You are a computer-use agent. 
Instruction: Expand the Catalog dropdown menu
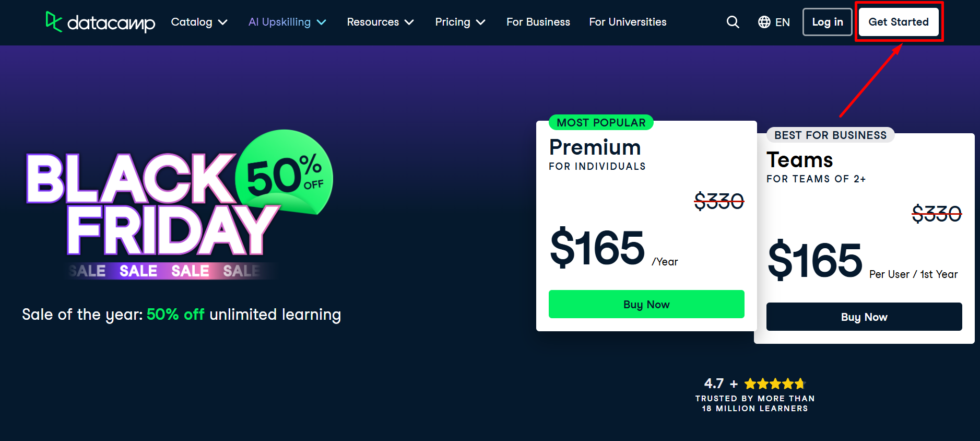pos(199,22)
